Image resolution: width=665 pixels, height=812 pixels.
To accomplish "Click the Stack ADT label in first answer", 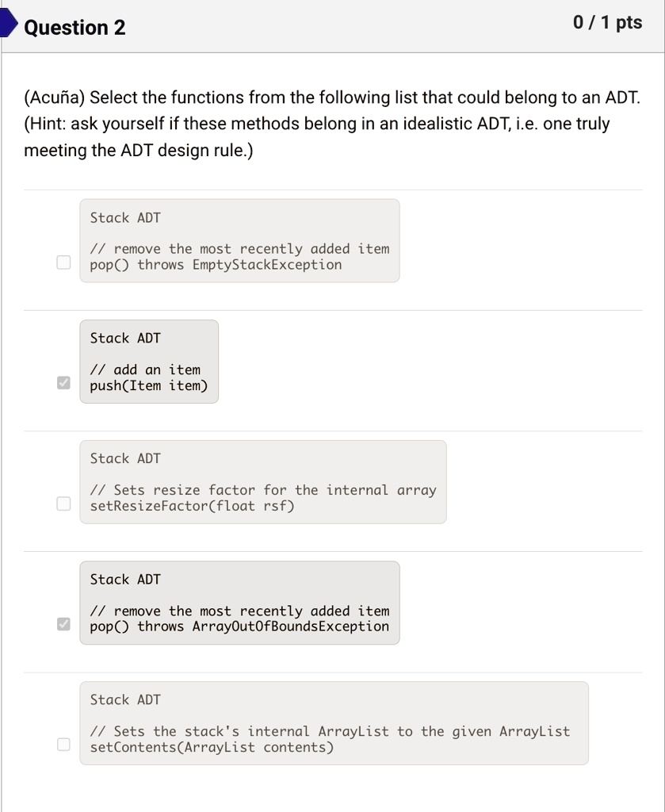I will [124, 217].
